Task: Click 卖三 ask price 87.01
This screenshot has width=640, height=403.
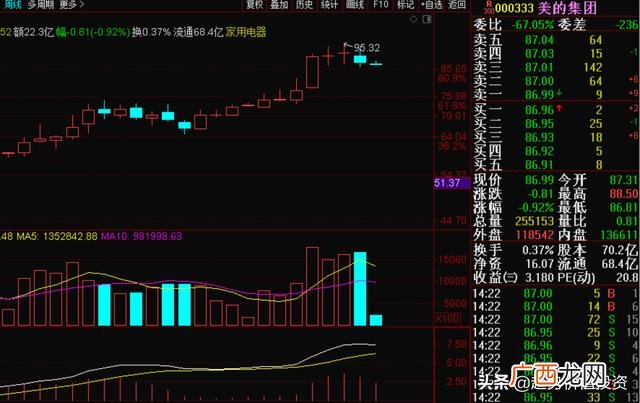Action: (x=539, y=67)
